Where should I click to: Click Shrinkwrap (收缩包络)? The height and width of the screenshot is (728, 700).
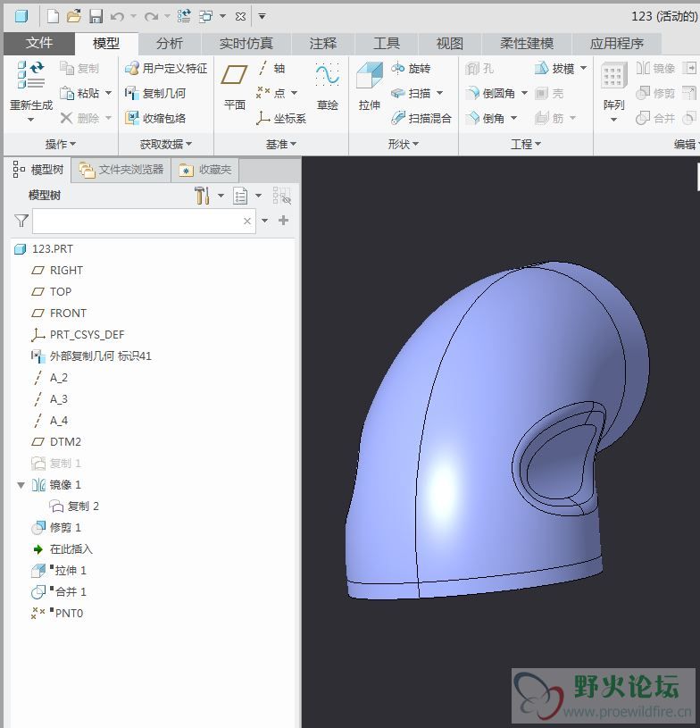pyautogui.click(x=155, y=118)
